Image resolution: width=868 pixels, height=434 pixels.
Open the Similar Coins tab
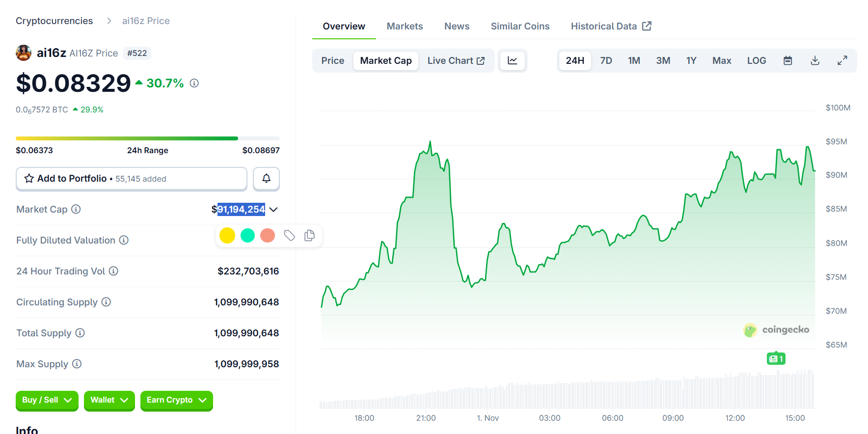point(520,27)
